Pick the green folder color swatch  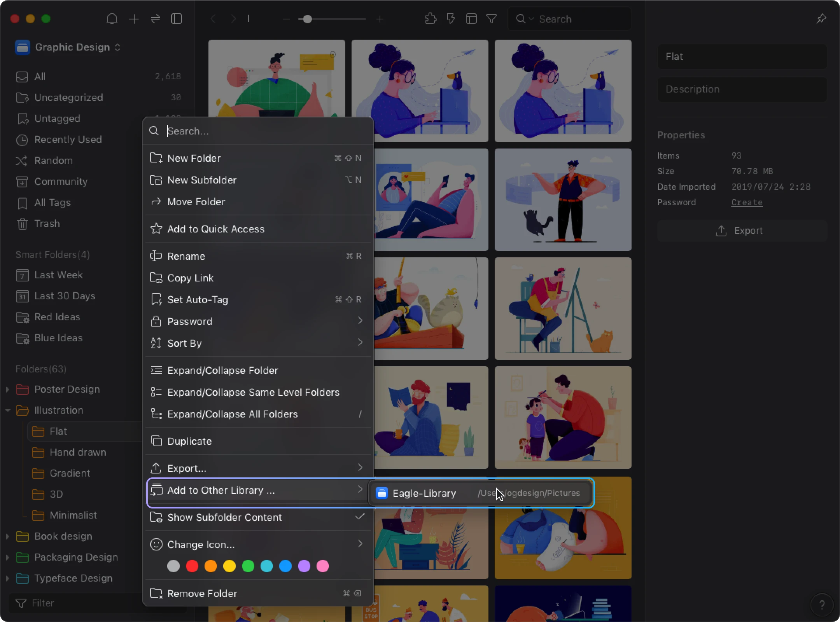(x=248, y=566)
